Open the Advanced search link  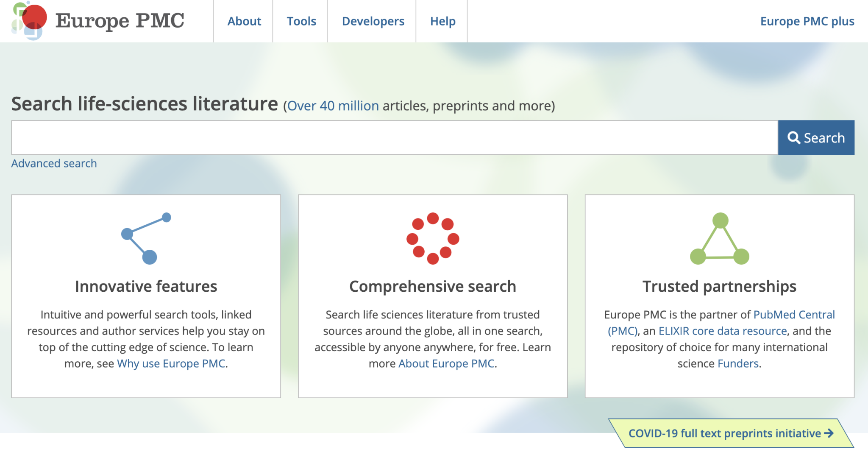(54, 163)
